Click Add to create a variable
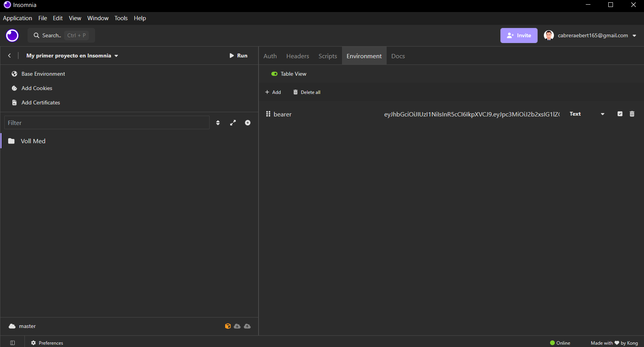Screen dimensions: 644x347 click(273, 92)
